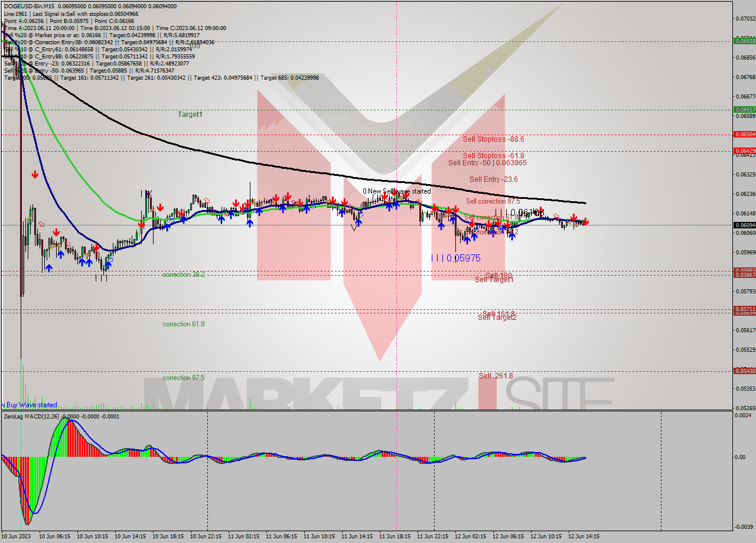The image size is (756, 543).
Task: Click the 0.06325 price axis value
Action: point(745,175)
